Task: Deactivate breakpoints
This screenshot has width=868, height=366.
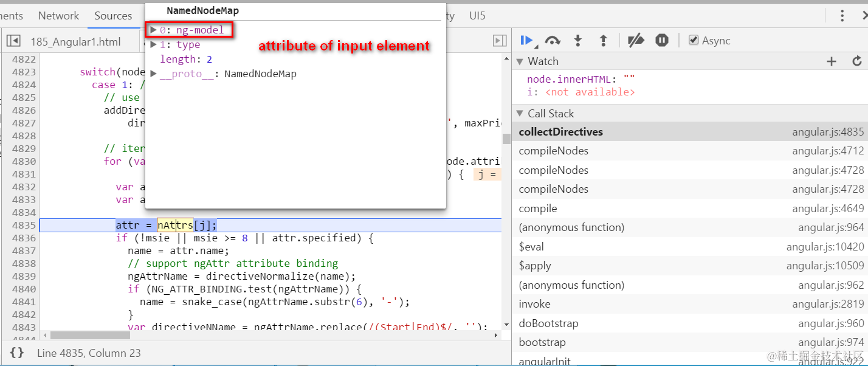Action: [636, 41]
